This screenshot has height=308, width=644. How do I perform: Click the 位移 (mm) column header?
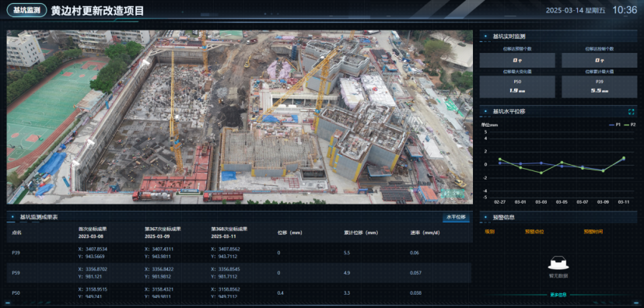(290, 233)
